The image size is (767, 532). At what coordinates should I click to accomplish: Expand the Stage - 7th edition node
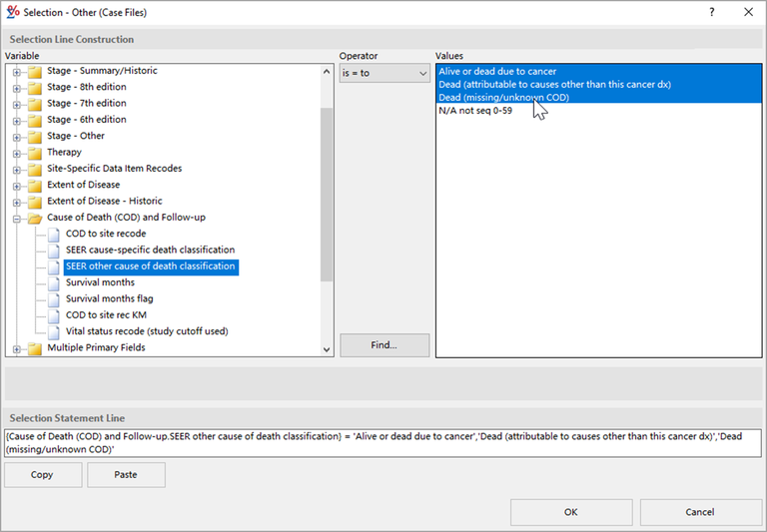(17, 104)
